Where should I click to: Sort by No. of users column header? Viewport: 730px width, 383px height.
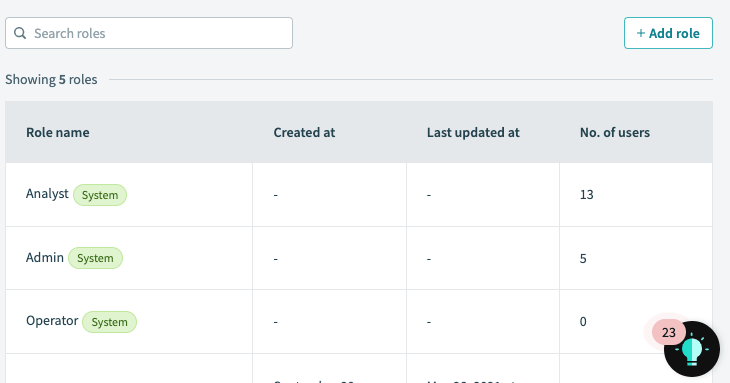[615, 133]
